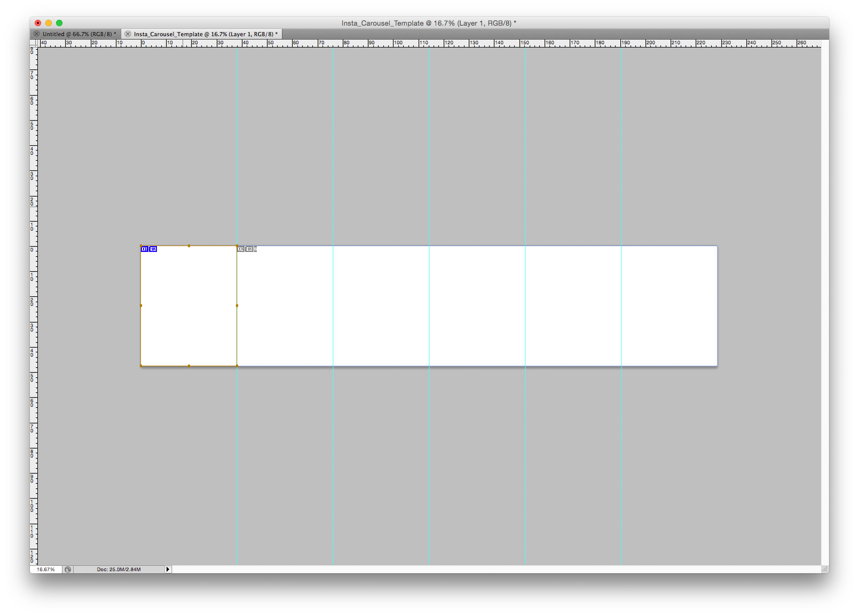Click the slice 01 image type icon
Screen dimensions: 859x616
(153, 249)
